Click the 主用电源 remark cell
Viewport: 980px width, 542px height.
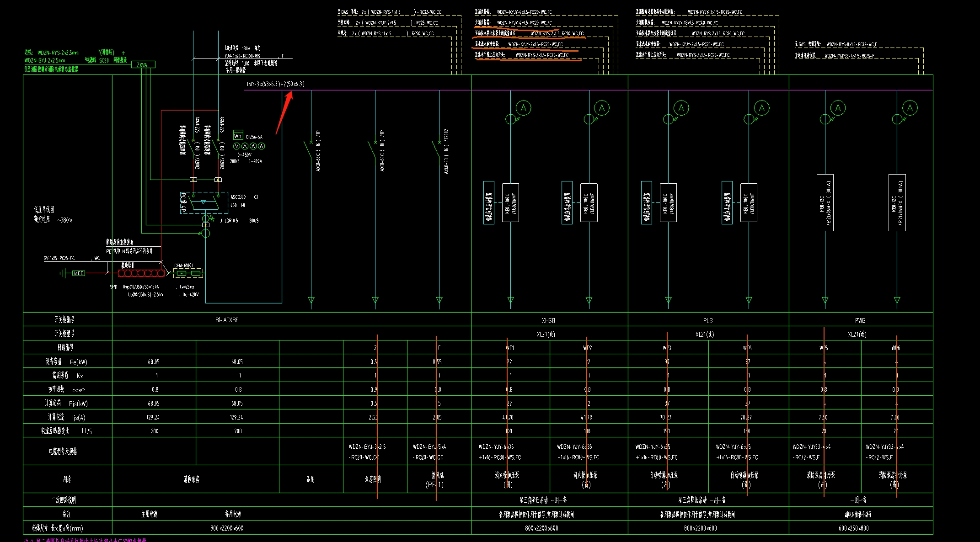(x=149, y=514)
